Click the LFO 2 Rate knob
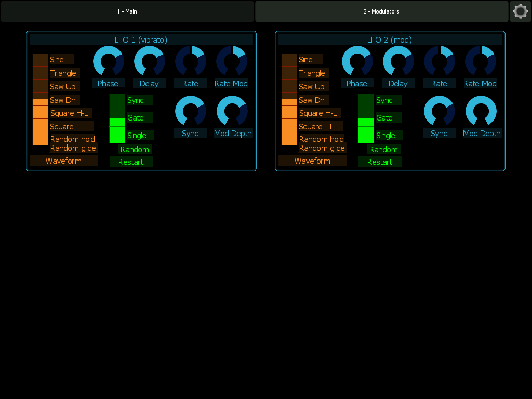532x399 pixels. 440,61
